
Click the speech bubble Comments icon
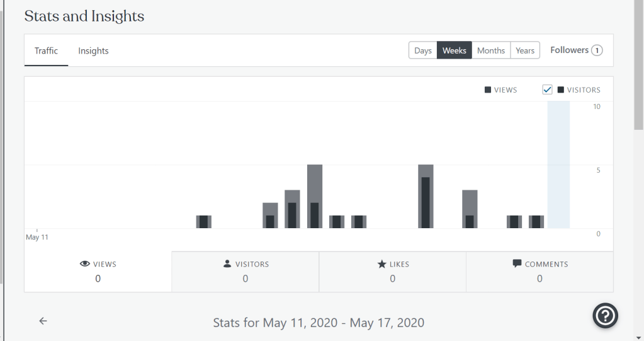[x=517, y=263]
